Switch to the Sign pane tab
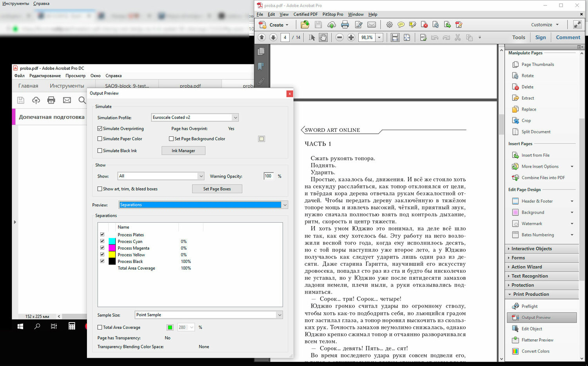Viewport: 588px width, 366px height. 541,37
